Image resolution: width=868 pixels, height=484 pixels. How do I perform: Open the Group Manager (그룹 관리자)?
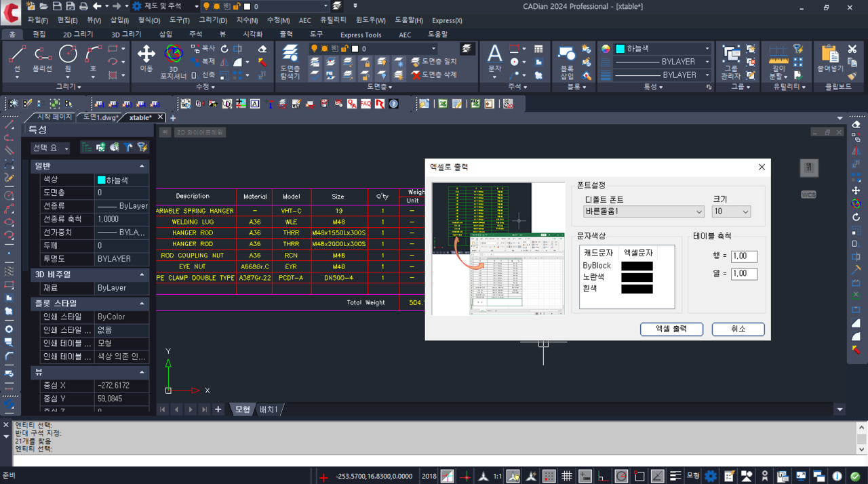tap(731, 56)
